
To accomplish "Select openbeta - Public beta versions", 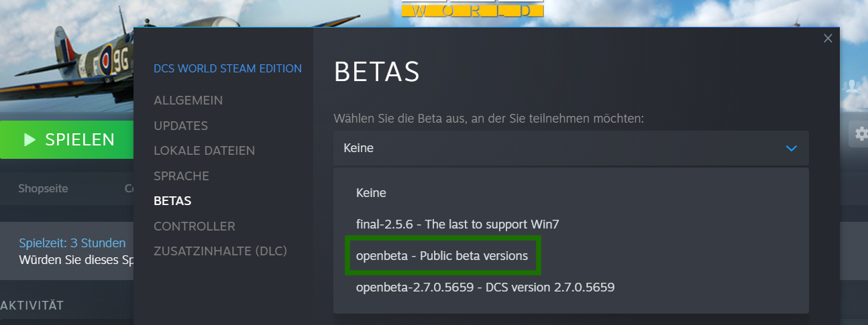I will tap(442, 256).
